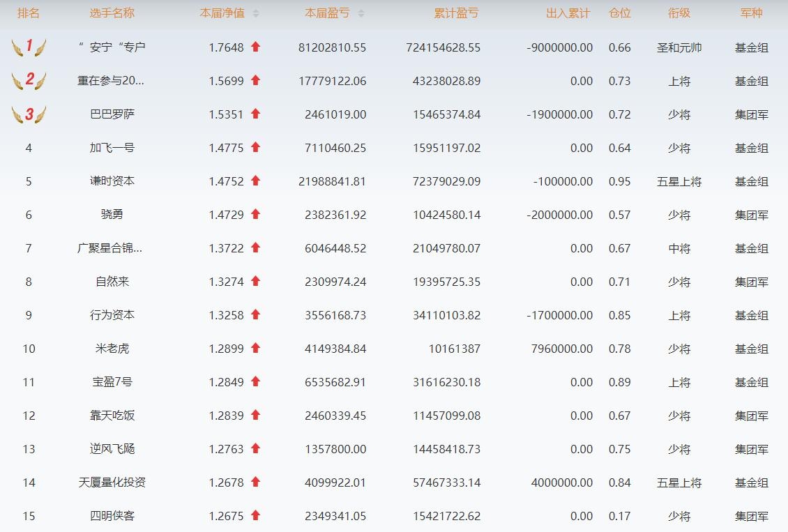
Task: Click red up arrow beside 1.7648
Action: click(x=255, y=47)
